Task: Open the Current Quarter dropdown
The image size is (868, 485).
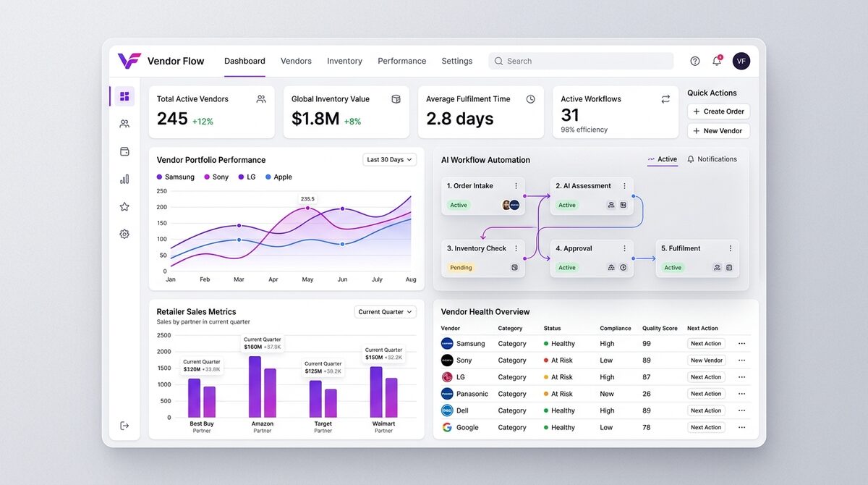Action: 386,312
